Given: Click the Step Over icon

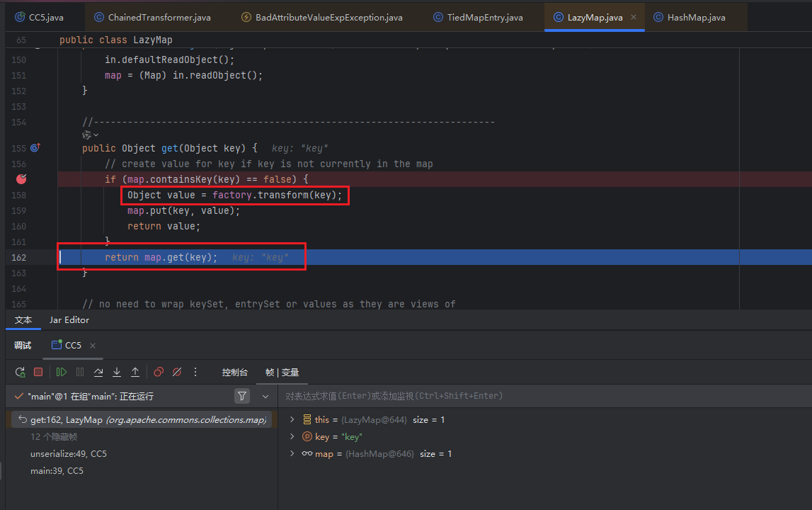Looking at the screenshot, I should [98, 372].
